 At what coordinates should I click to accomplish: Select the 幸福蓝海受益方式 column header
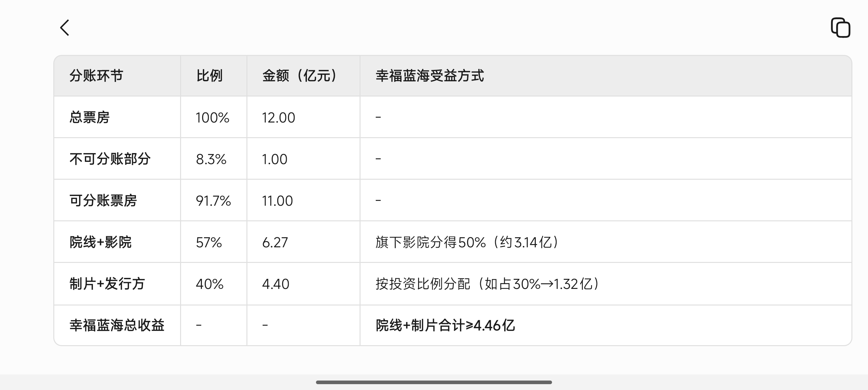430,76
